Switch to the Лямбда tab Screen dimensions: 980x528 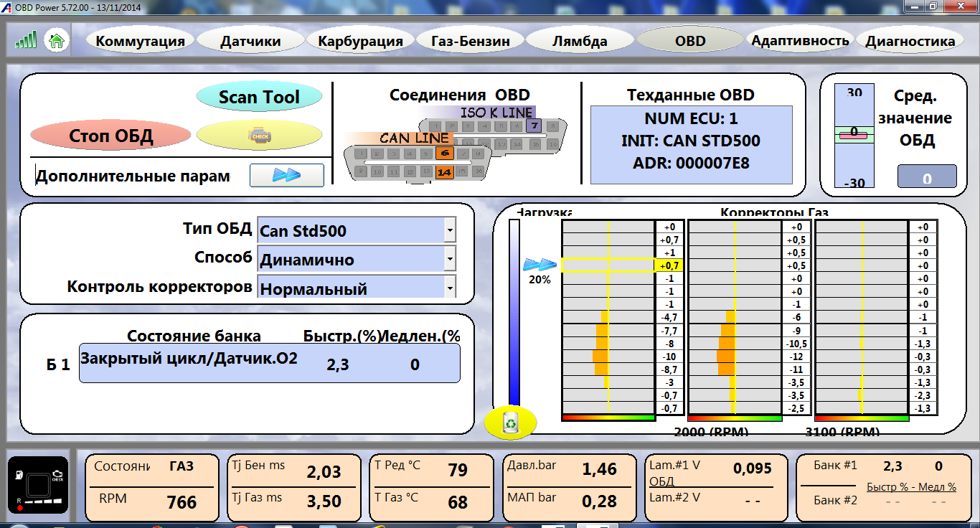580,41
